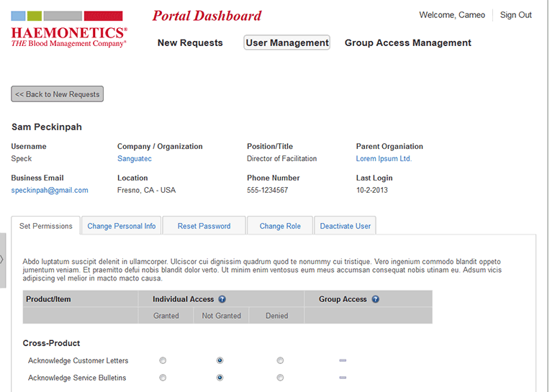Image resolution: width=560 pixels, height=392 pixels.
Task: Select Not Granted for Acknowledge Service Bulletins
Action: click(x=220, y=378)
